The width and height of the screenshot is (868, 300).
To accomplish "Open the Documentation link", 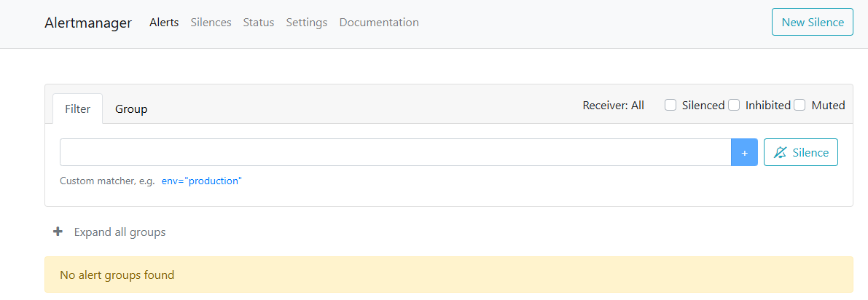I will pyautogui.click(x=379, y=23).
